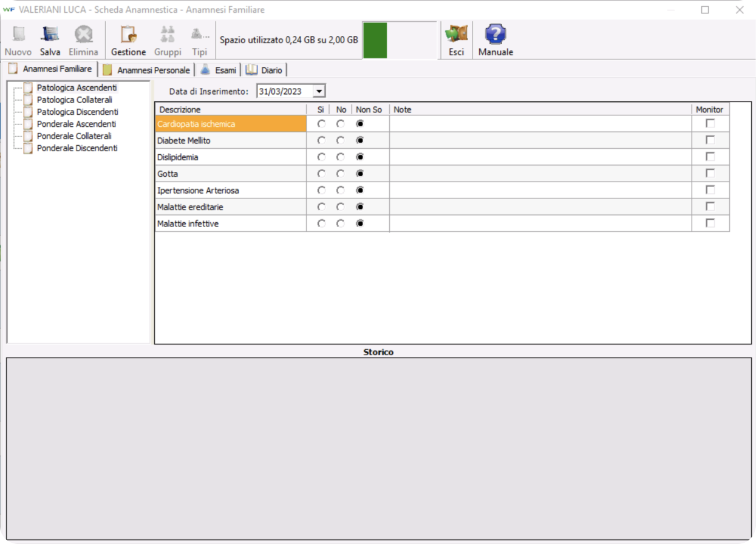The image size is (756, 544).
Task: Select No for Cardiopatia ischemica
Action: click(341, 124)
